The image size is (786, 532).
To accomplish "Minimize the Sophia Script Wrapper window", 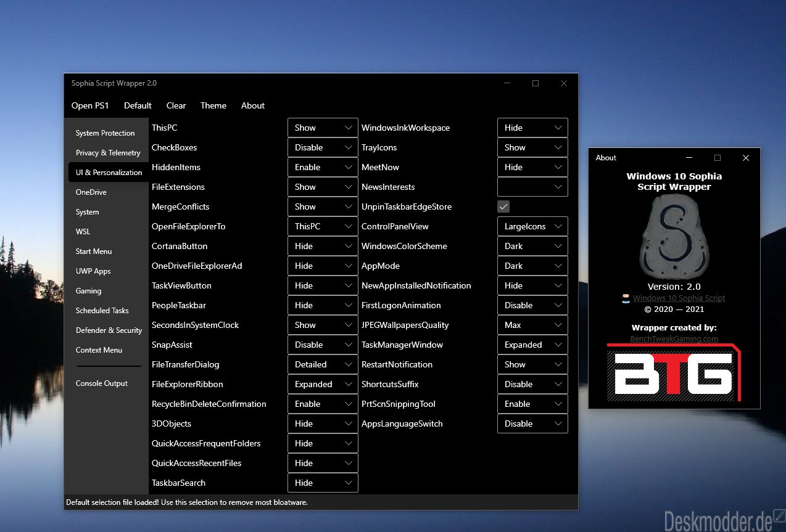I will tap(507, 83).
